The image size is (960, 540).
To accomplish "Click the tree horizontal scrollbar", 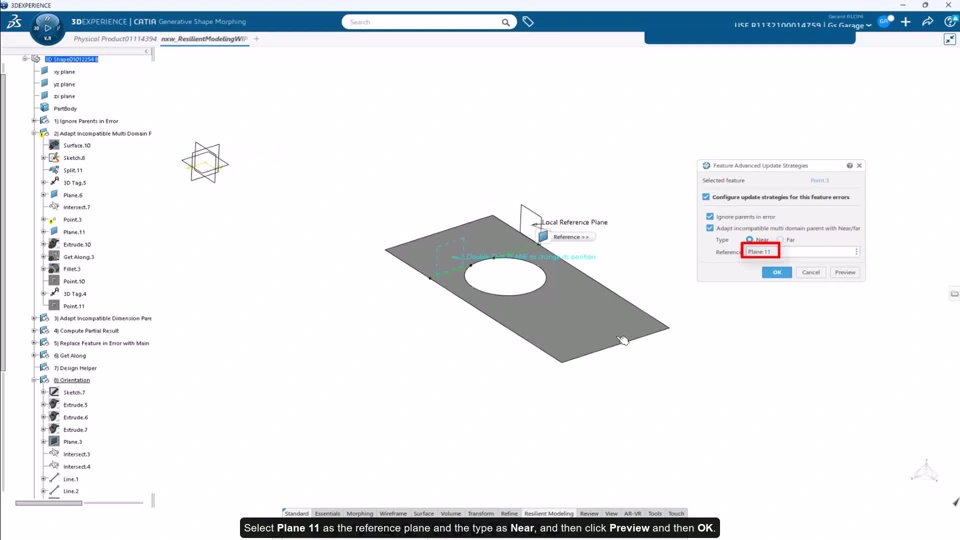I will [48, 503].
